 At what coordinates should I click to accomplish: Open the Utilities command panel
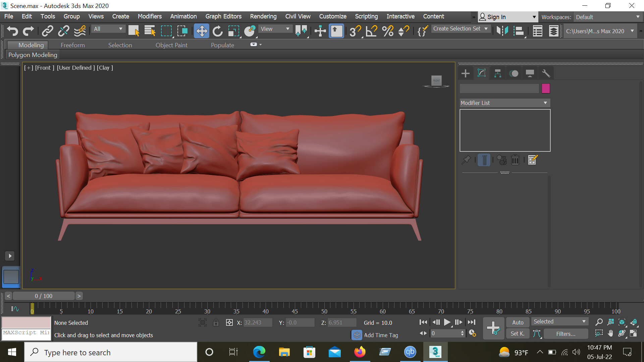(546, 73)
